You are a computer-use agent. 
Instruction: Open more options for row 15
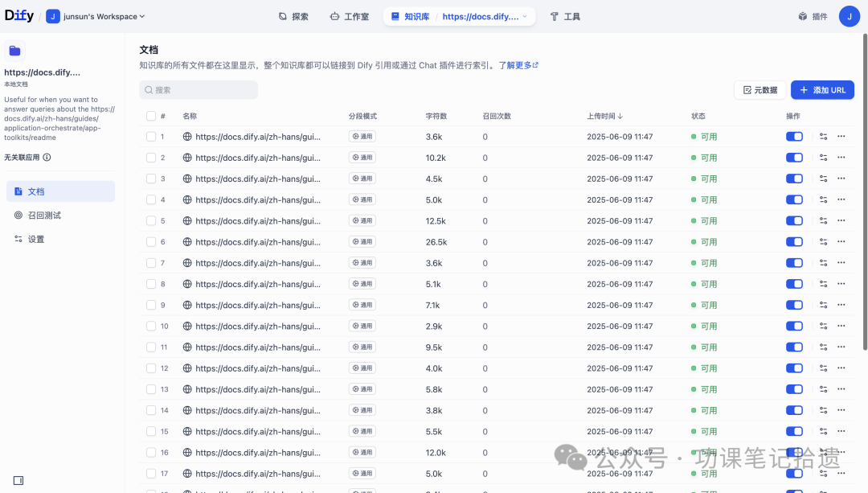841,431
